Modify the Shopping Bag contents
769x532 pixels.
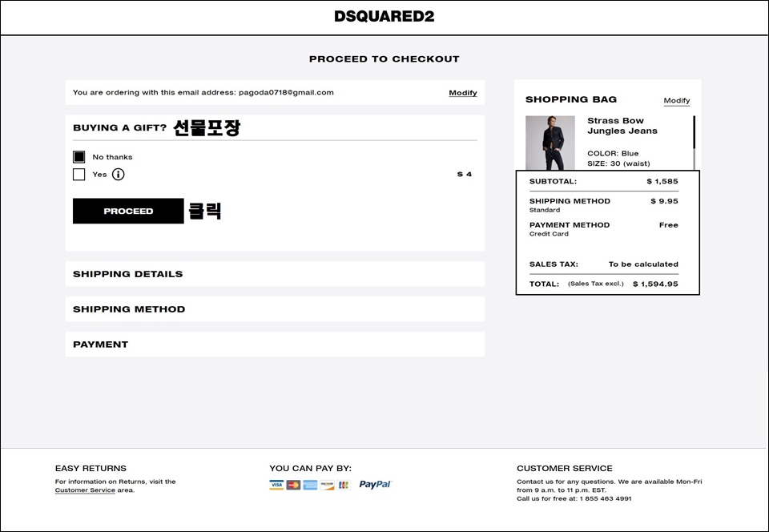[677, 100]
